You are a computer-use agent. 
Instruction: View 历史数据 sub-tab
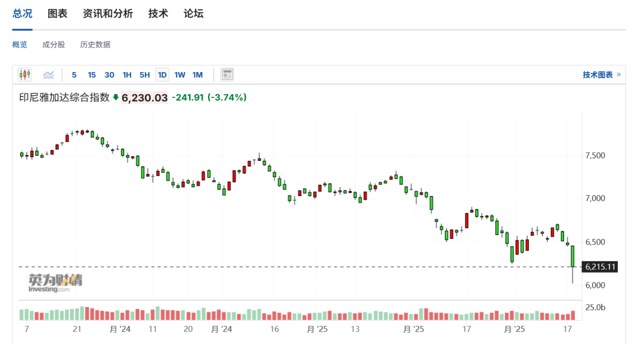pyautogui.click(x=95, y=45)
